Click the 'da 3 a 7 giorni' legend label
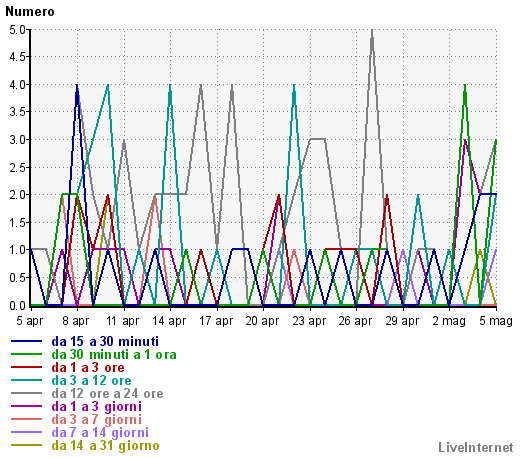 (x=97, y=419)
